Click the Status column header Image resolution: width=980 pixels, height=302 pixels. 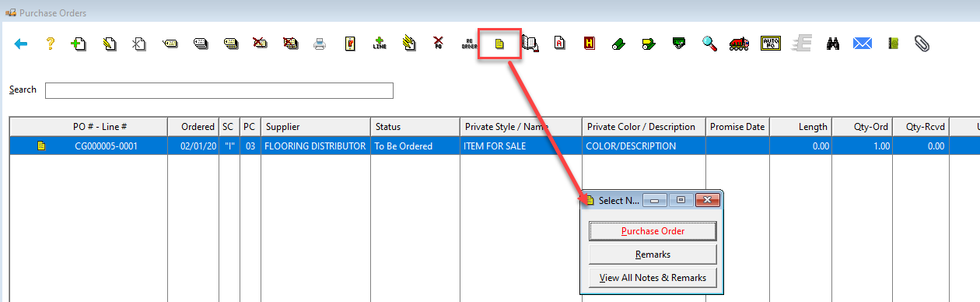(415, 127)
